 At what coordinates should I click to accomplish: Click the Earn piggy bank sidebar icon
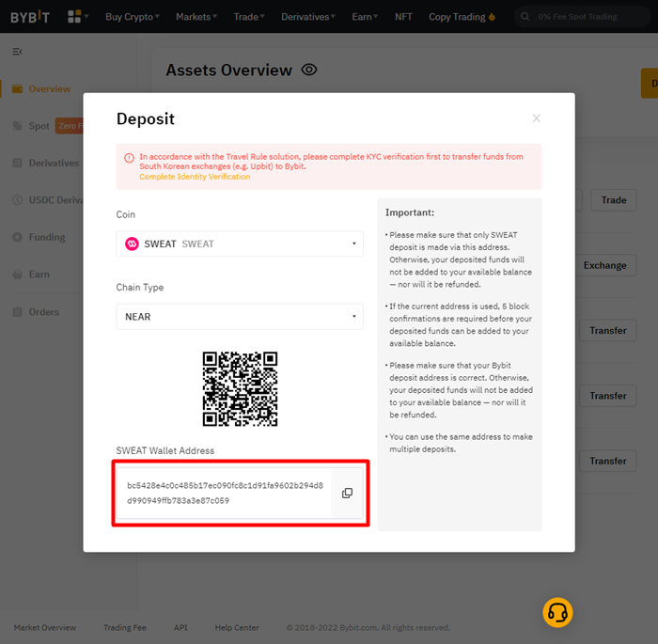(17, 275)
